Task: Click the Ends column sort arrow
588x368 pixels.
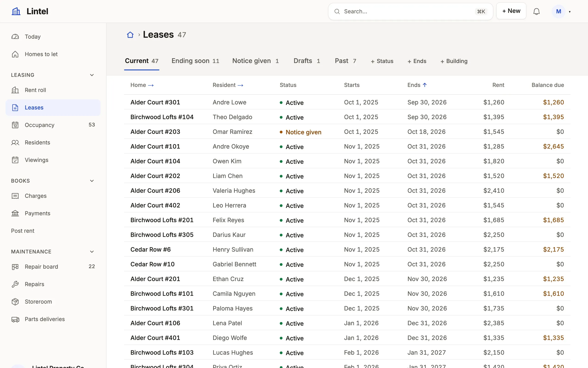Action: point(424,85)
